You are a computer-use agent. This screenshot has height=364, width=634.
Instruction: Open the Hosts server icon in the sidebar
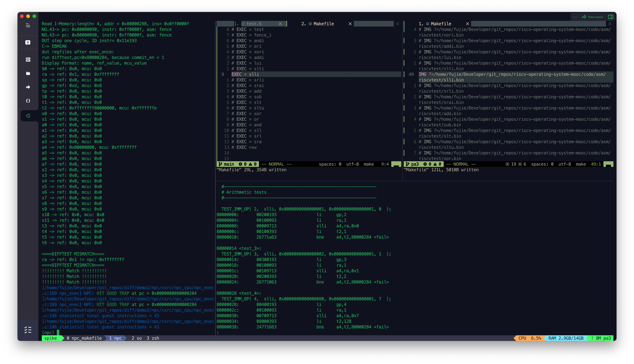(x=28, y=60)
